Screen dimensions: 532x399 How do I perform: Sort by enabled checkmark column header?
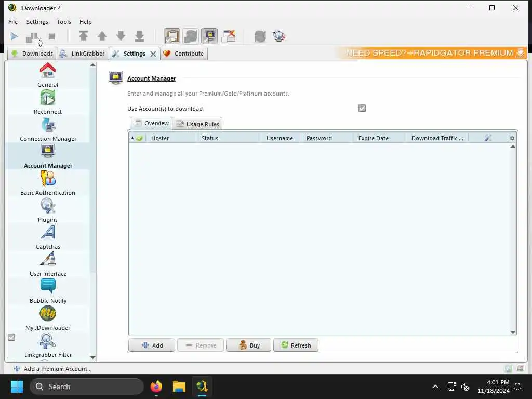point(137,138)
